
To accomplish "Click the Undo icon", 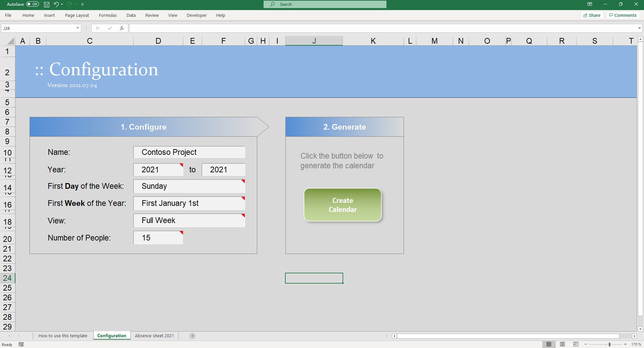I will coord(56,4).
